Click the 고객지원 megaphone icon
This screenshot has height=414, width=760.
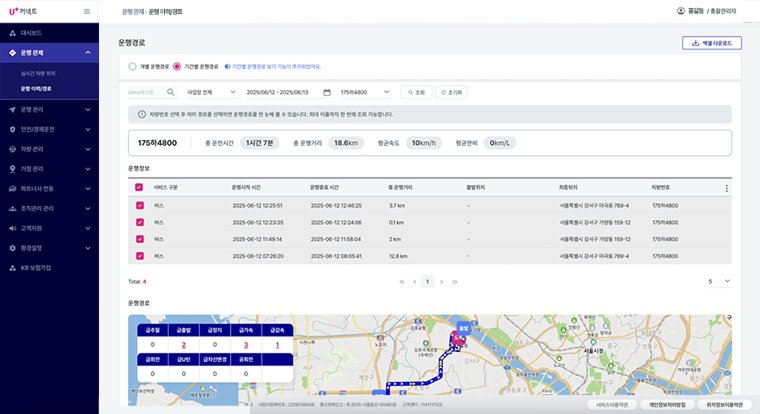[x=13, y=228]
